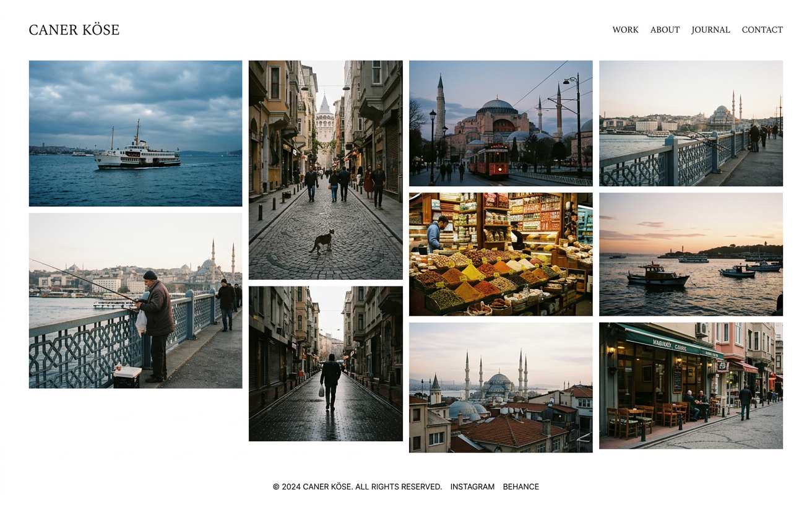812x505 pixels.
Task: Open the ferry on stormy sea photo
Action: point(136,133)
